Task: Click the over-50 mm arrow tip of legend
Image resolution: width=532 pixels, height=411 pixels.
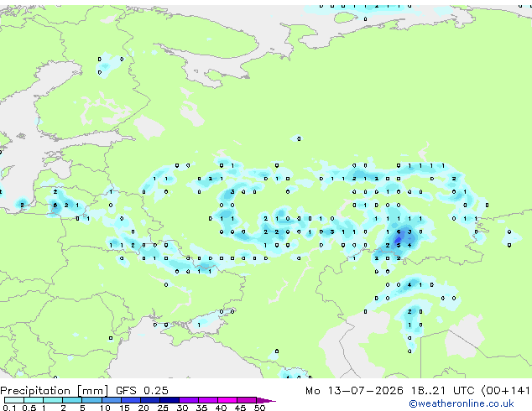Action: pyautogui.click(x=266, y=401)
